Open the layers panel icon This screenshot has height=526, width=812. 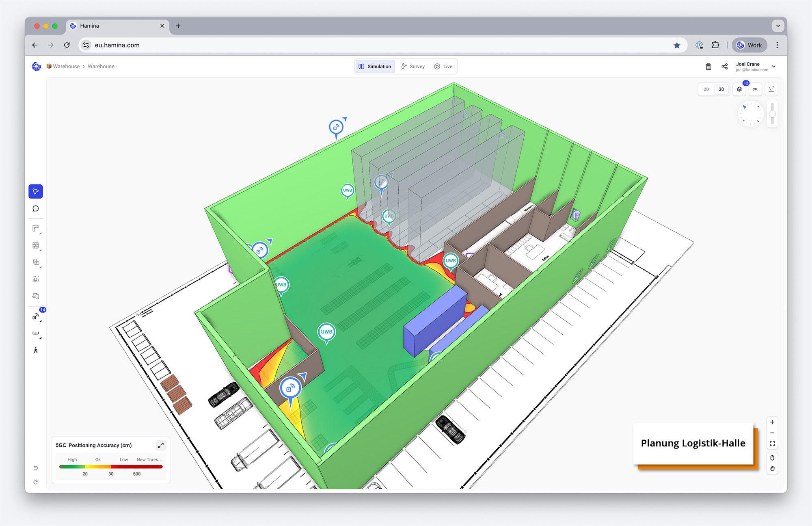click(739, 89)
